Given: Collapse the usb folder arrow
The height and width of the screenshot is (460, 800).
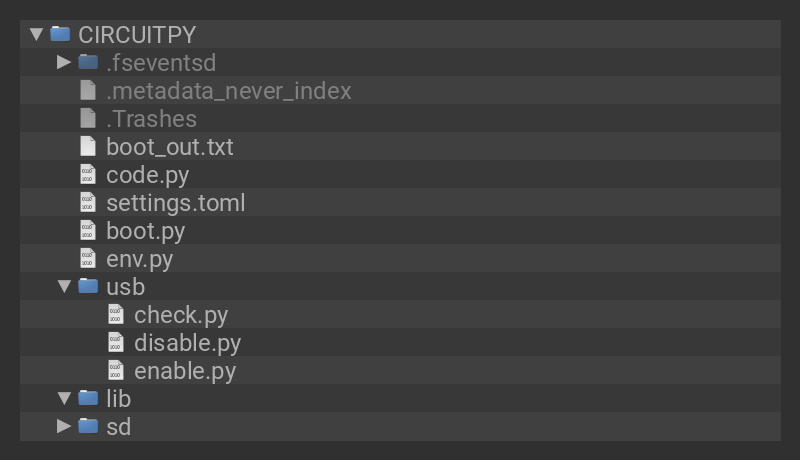Looking at the screenshot, I should [64, 286].
